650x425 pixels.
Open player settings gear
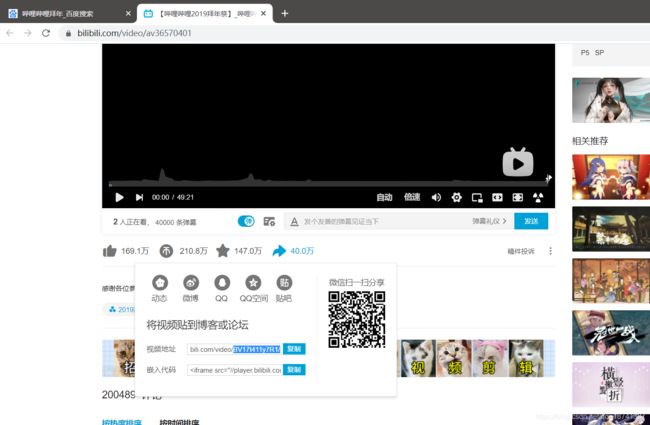456,197
